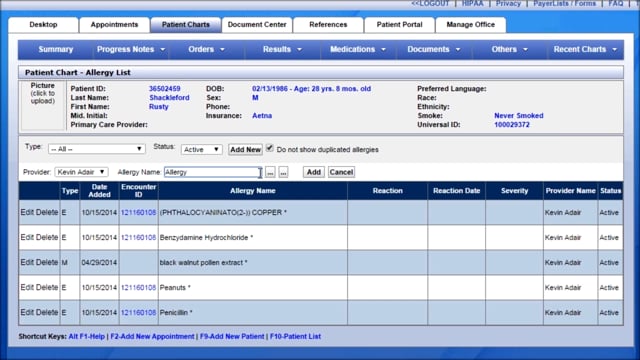640x360 pixels.
Task: Click the patient Picture upload box
Action: pos(42,105)
